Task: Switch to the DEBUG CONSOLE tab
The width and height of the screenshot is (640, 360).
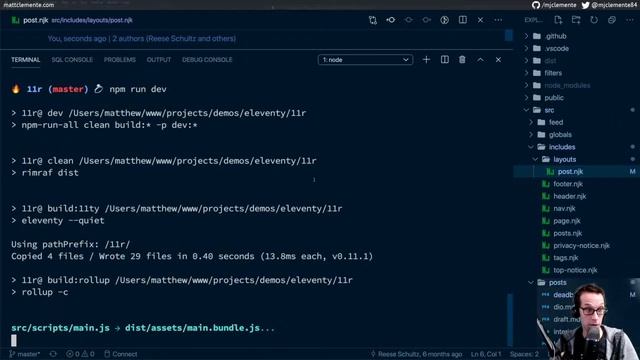Action: 207,60
